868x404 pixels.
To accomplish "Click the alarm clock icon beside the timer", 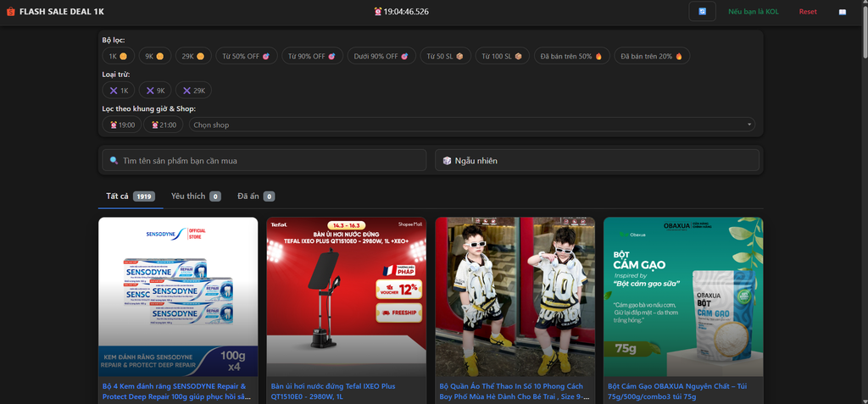I will (x=377, y=12).
